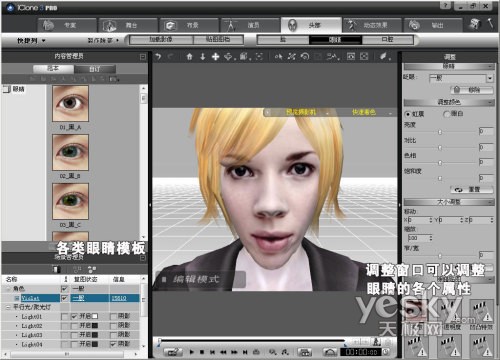Step to next frame
500x360 pixels.
[234, 352]
